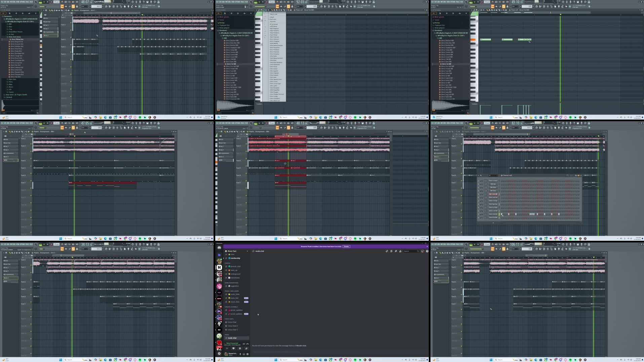This screenshot has width=644, height=362.
Task: Click the tempo 135 display in the 48:07 frame
Action: (56, 2)
